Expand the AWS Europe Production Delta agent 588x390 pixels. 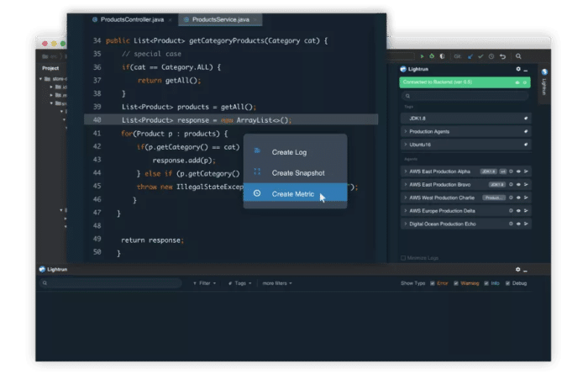(x=406, y=211)
